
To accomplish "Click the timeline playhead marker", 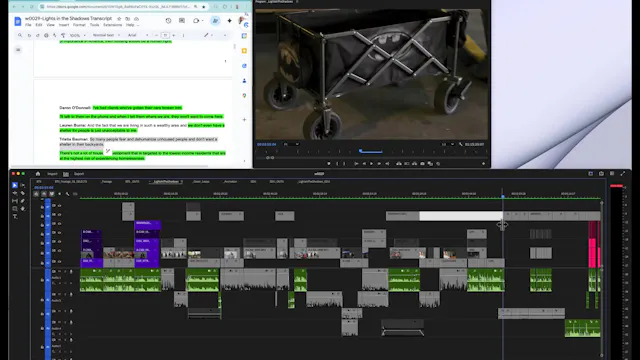I will coord(502,196).
